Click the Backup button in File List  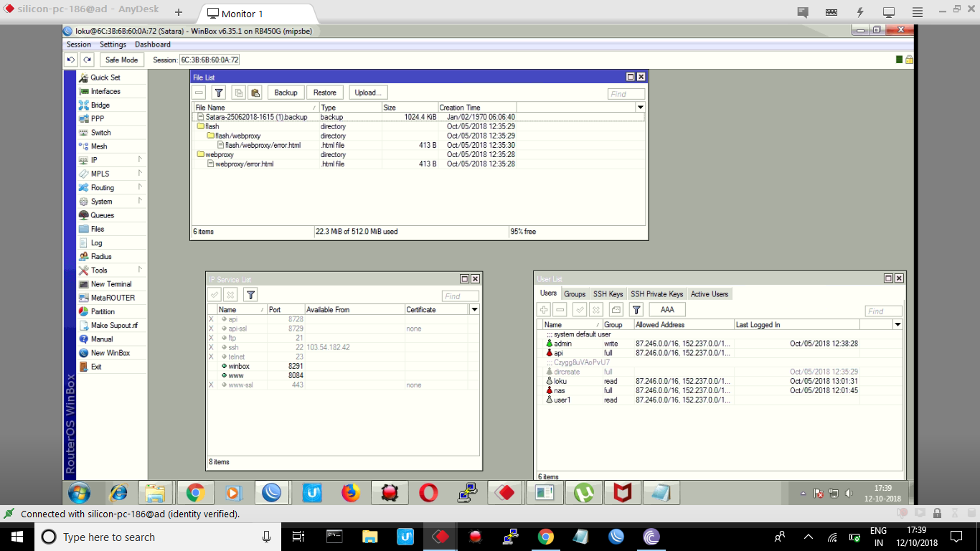coord(286,93)
